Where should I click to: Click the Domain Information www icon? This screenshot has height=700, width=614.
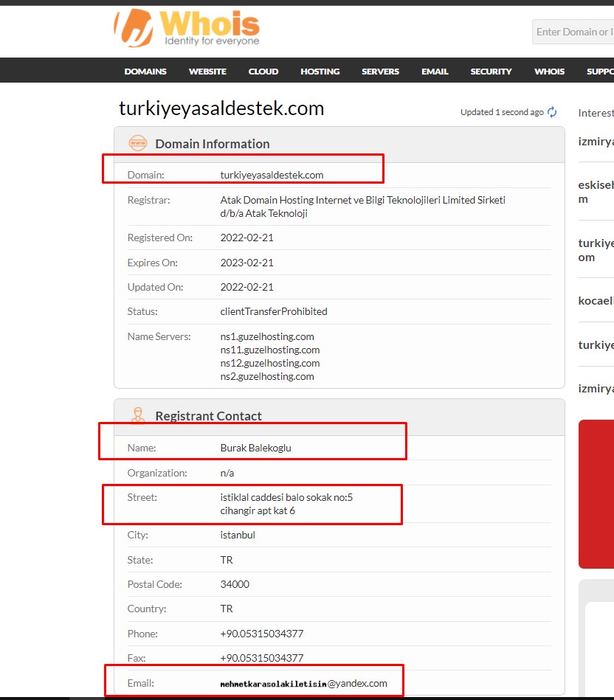[137, 143]
